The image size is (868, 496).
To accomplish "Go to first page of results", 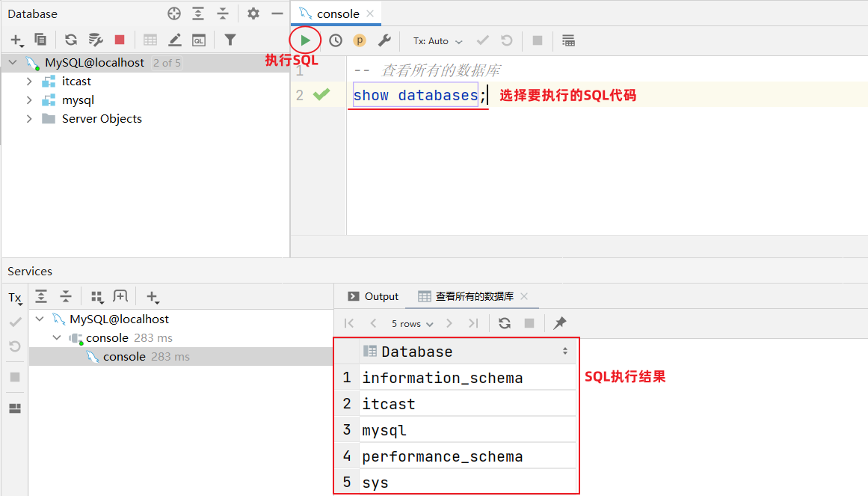I will pos(348,323).
